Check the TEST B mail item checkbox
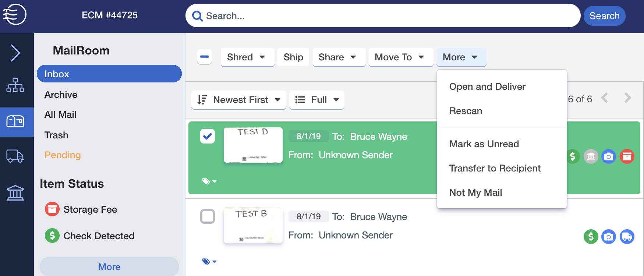This screenshot has height=276, width=644. click(208, 216)
